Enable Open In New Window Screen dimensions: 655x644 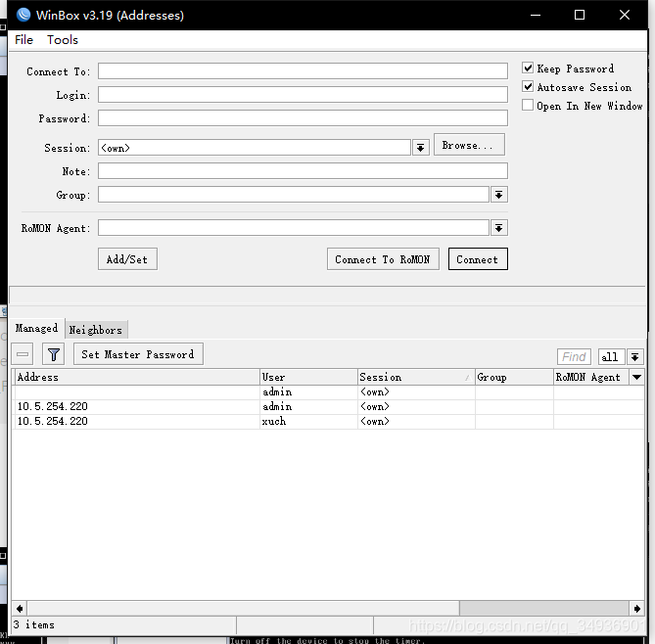tap(528, 105)
